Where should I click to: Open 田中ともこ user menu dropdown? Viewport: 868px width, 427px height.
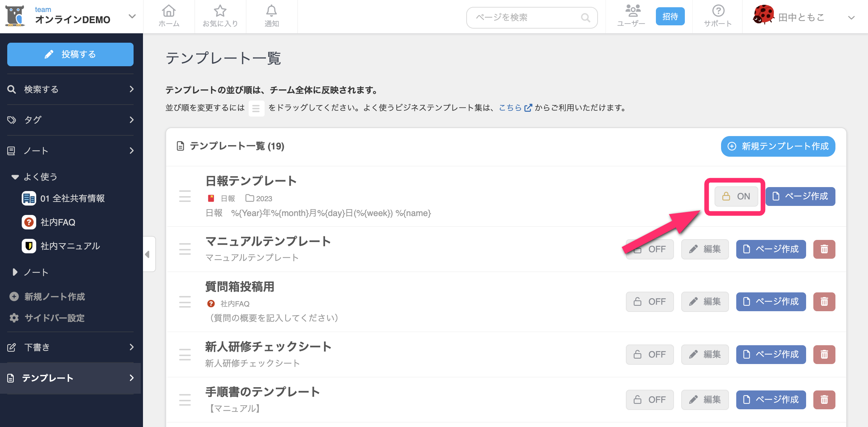(x=851, y=17)
